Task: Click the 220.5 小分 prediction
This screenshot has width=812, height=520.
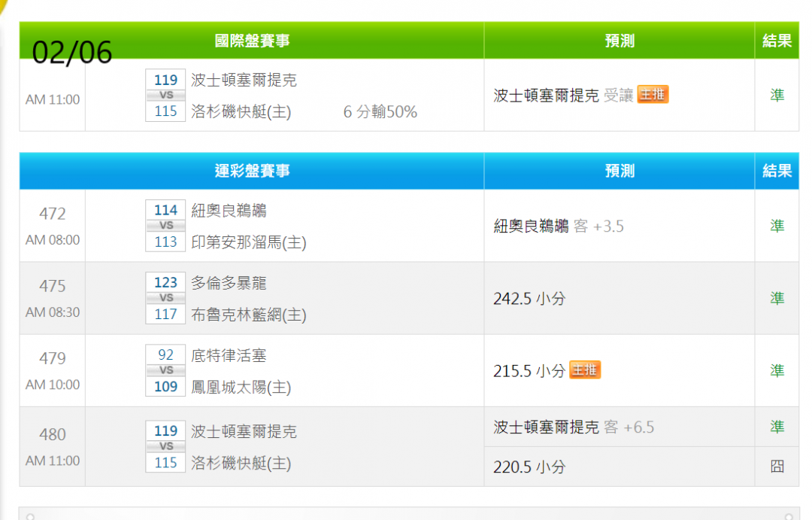Action: tap(529, 467)
